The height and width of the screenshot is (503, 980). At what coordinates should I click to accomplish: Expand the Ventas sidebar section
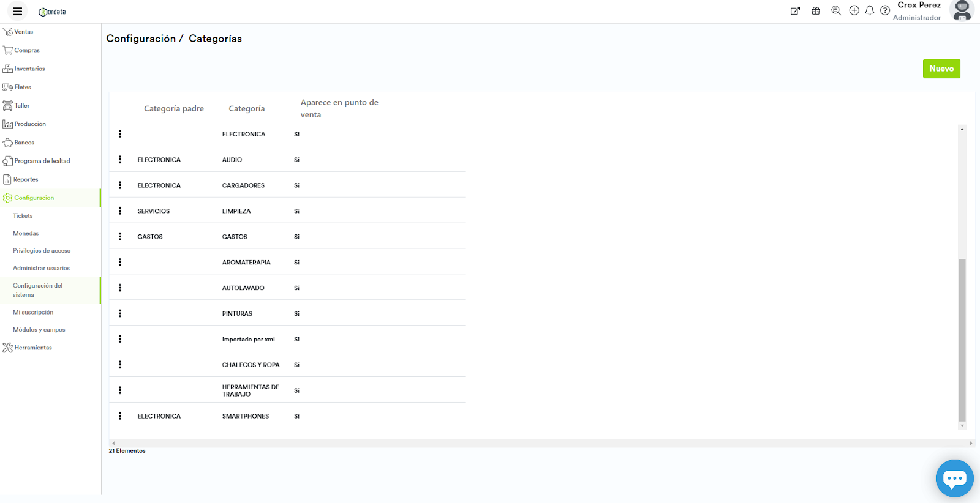tap(23, 32)
